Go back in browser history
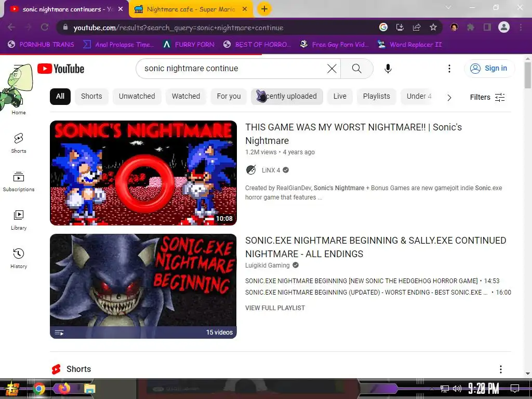This screenshot has width=532, height=399. point(11,27)
